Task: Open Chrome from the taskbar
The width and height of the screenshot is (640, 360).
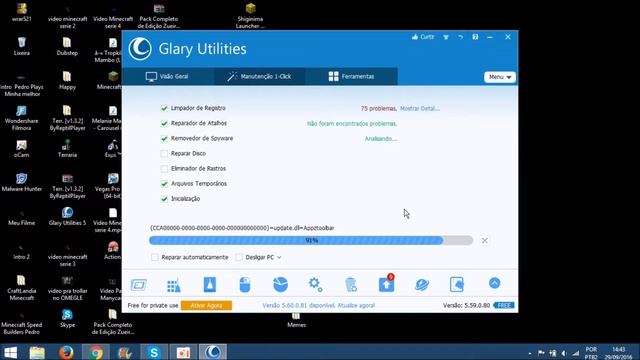Action: tap(96, 352)
